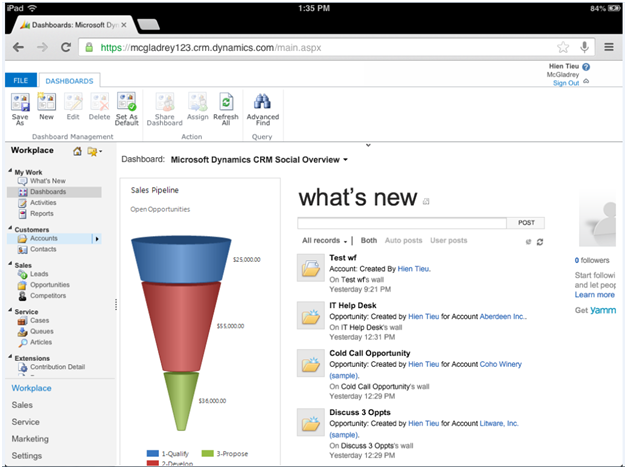Click the green Propose funnel segment

coord(181,400)
